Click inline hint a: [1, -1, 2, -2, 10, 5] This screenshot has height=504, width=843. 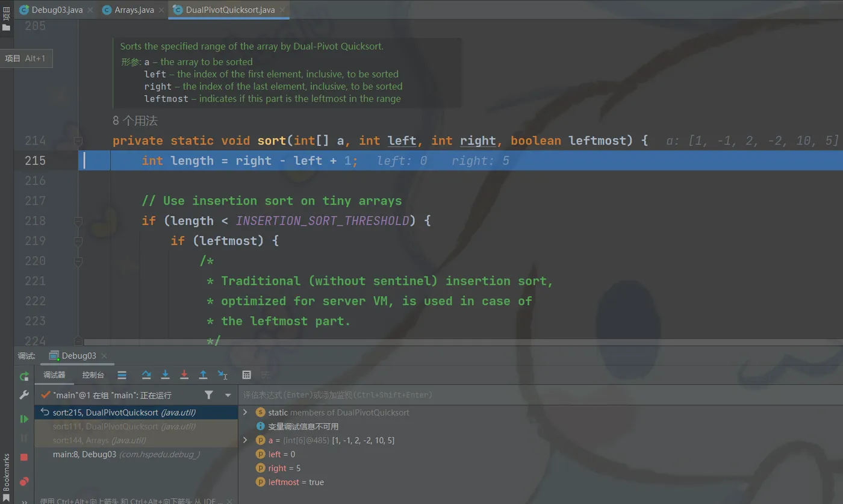pyautogui.click(x=751, y=141)
